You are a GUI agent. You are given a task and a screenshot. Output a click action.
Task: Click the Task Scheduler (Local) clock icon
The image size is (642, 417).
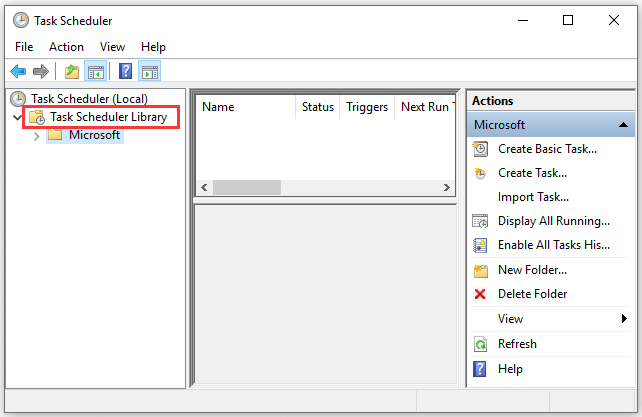18,99
